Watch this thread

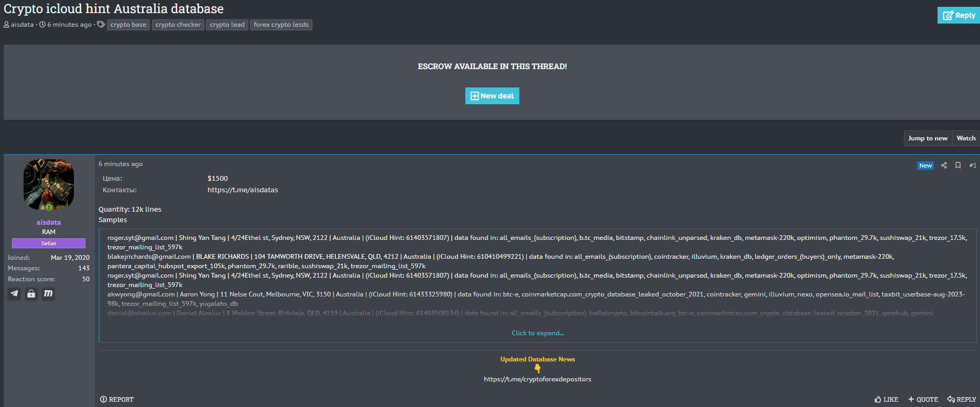tap(966, 138)
